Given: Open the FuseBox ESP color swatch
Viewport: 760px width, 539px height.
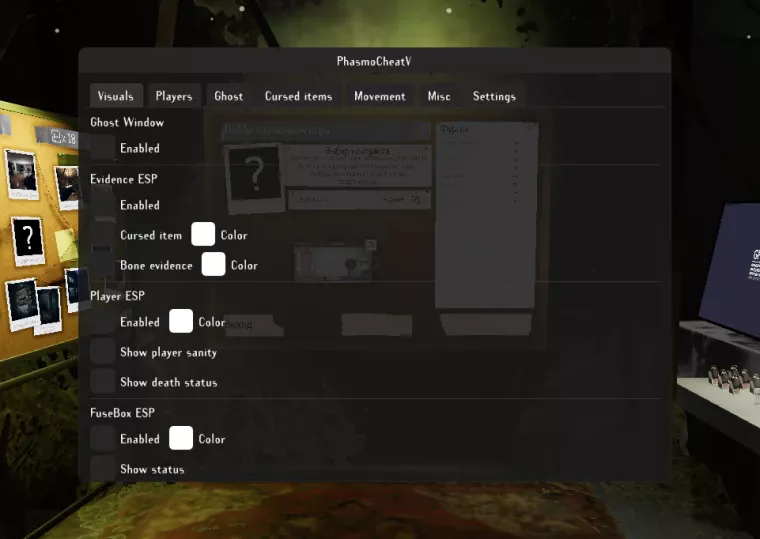Looking at the screenshot, I should pyautogui.click(x=181, y=438).
